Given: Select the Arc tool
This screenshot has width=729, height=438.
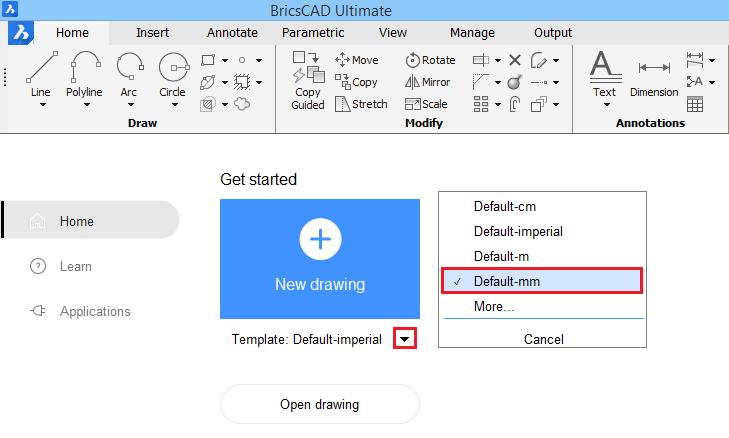Looking at the screenshot, I should click(130, 73).
